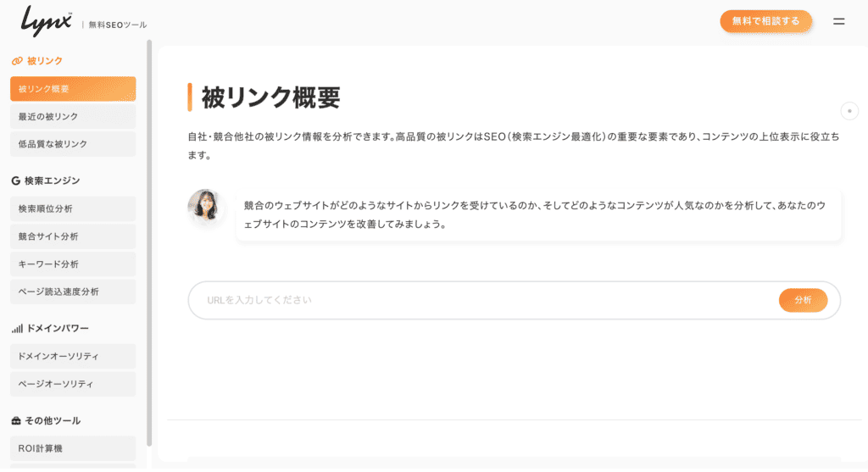This screenshot has width=868, height=472.
Task: Open 低品質な被リンク menu item
Action: 73,144
